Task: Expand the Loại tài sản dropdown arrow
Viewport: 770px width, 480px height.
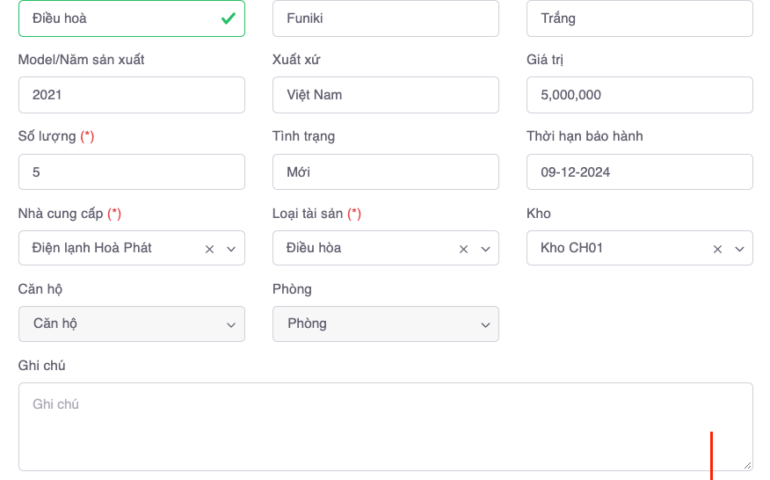Action: click(485, 249)
